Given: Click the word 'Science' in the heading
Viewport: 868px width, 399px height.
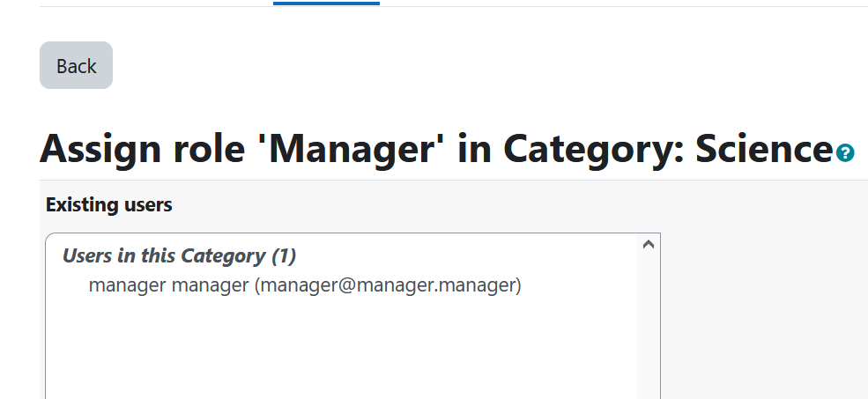Looking at the screenshot, I should [x=764, y=148].
